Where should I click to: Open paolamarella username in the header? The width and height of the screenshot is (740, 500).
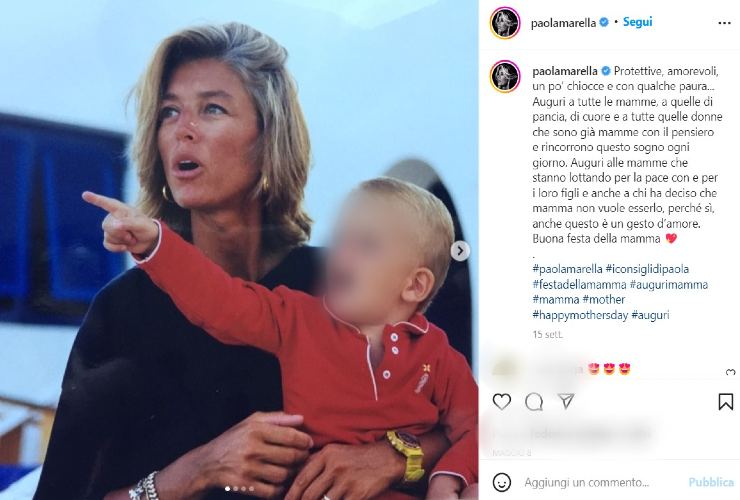pos(563,23)
